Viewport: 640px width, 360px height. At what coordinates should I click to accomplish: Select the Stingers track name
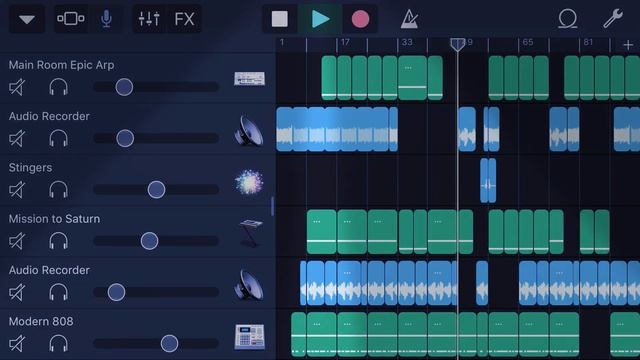pos(30,168)
